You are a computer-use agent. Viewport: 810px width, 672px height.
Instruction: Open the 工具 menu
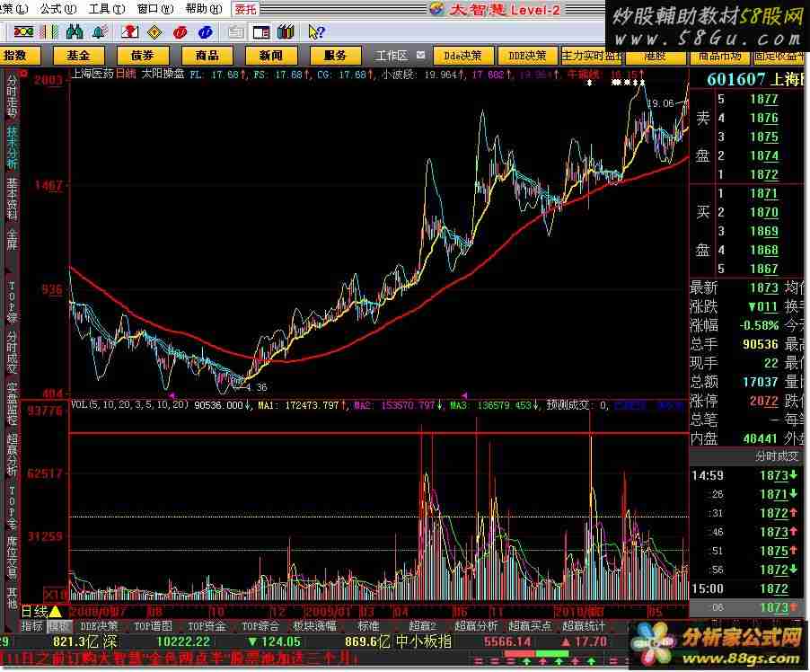[107, 9]
